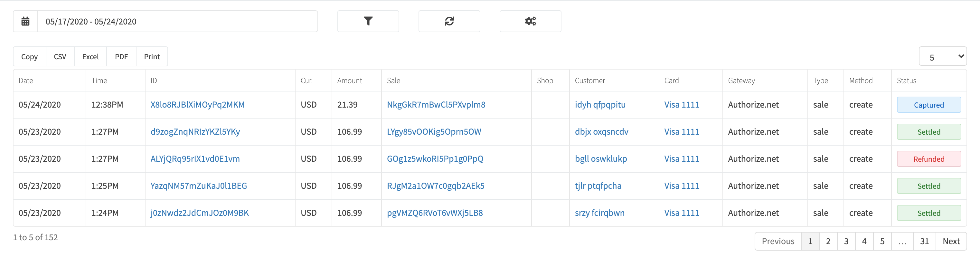The width and height of the screenshot is (980, 268).
Task: Open Visa 1111 card in 1:25PM row
Action: coord(681,186)
